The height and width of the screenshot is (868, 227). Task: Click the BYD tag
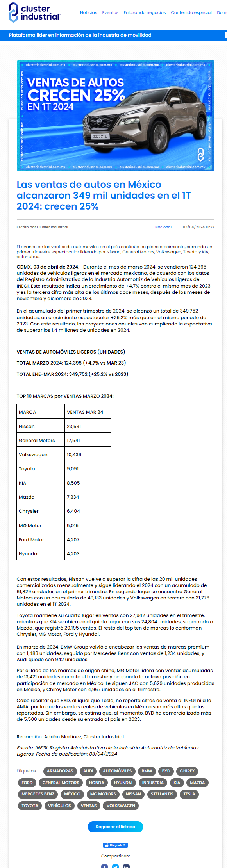pos(166,771)
